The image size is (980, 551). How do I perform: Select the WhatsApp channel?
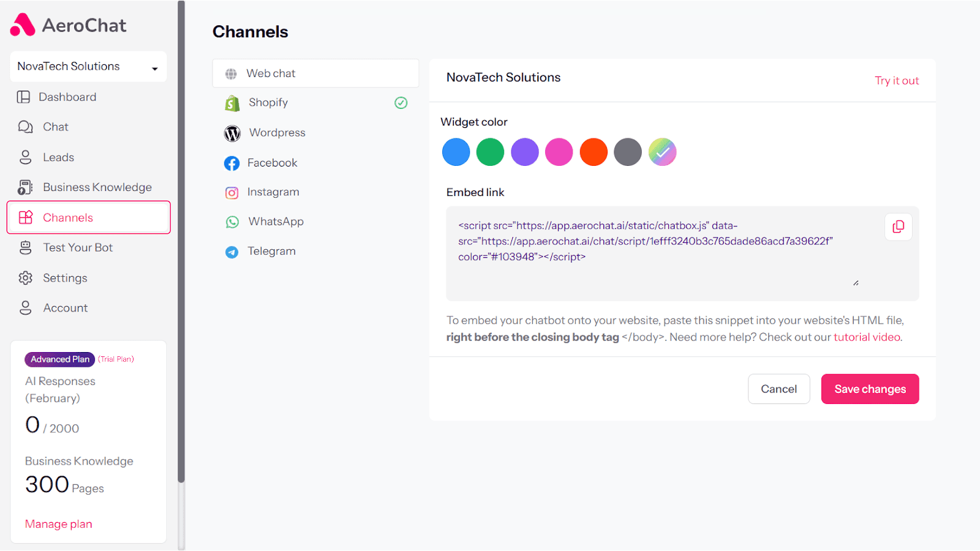click(275, 221)
